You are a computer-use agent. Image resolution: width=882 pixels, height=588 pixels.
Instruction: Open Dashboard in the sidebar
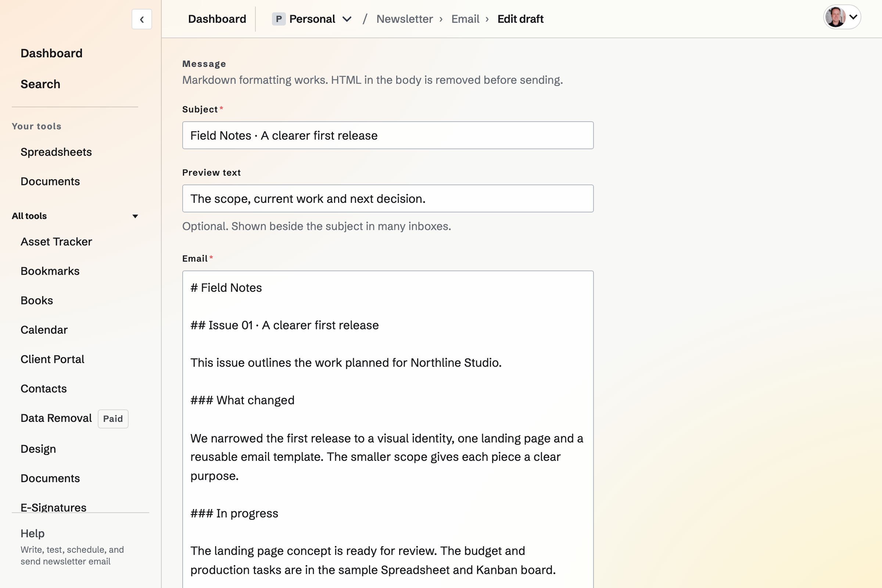coord(51,53)
